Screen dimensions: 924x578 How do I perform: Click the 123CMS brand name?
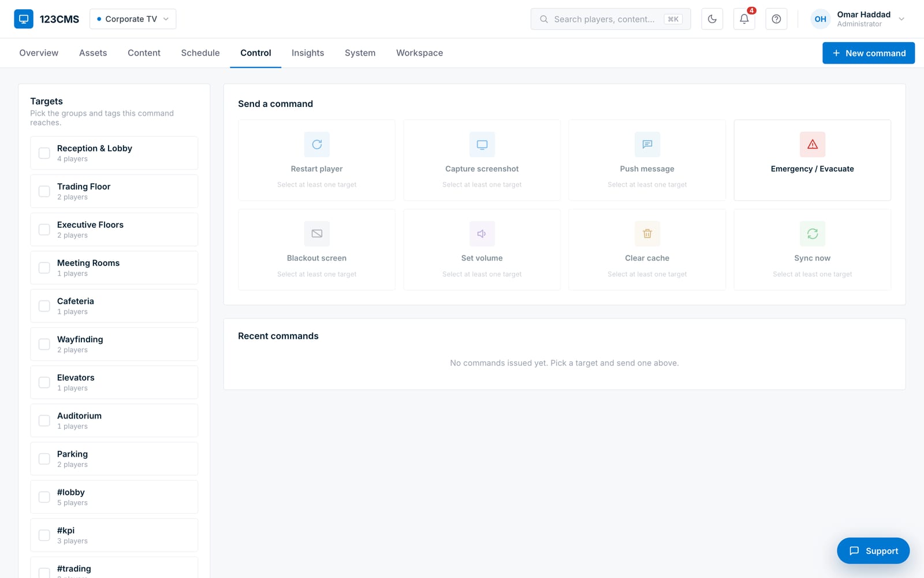coord(59,19)
